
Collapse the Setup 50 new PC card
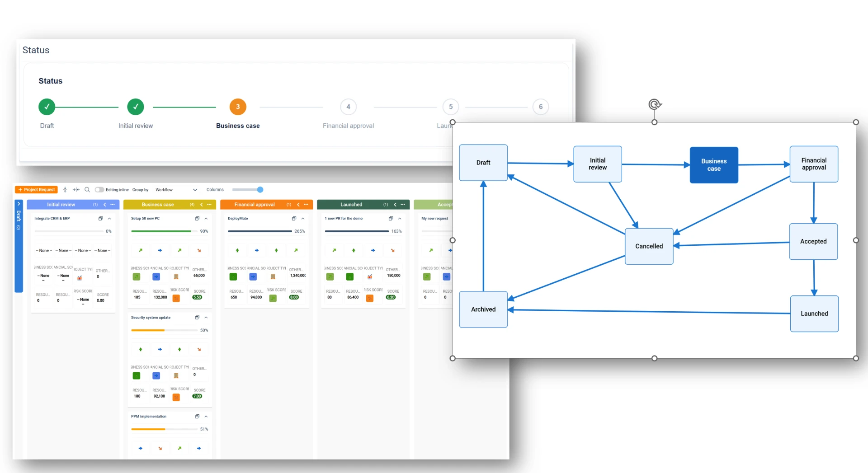(206, 218)
